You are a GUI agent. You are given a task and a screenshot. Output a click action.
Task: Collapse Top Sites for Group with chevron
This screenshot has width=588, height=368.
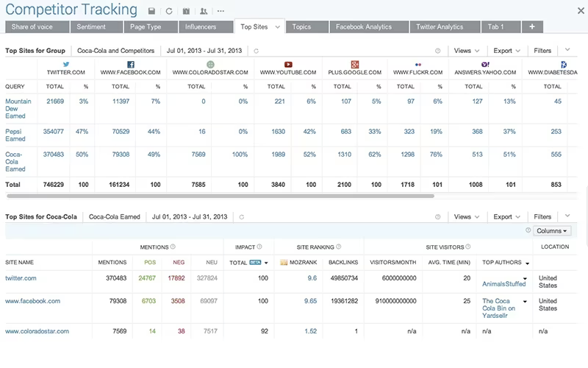pos(567,49)
